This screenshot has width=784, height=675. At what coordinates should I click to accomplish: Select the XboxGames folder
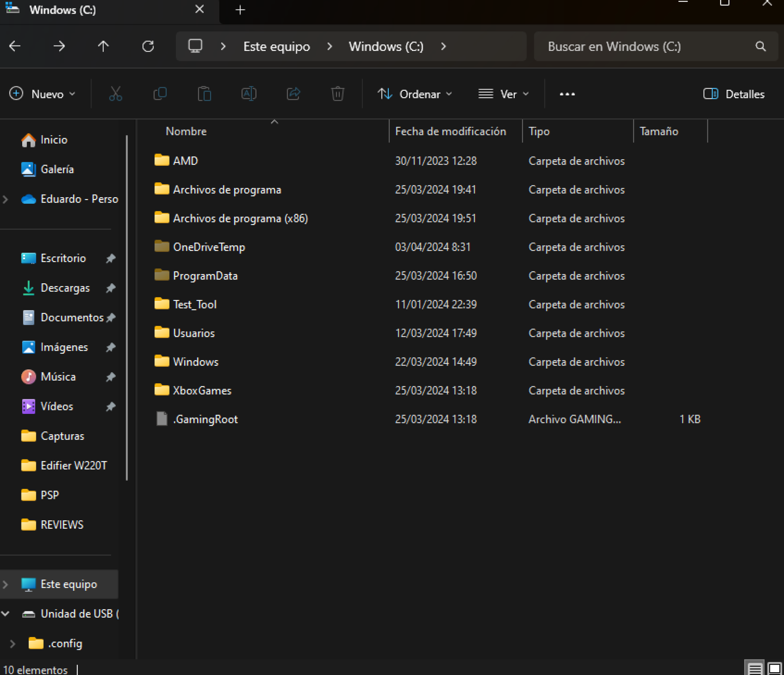tap(202, 391)
